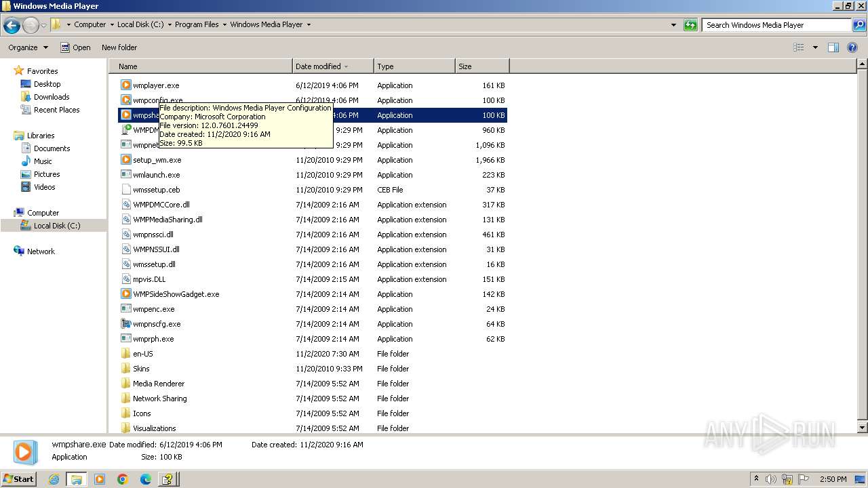Select Local Disk (C:) in the sidebar

57,226
